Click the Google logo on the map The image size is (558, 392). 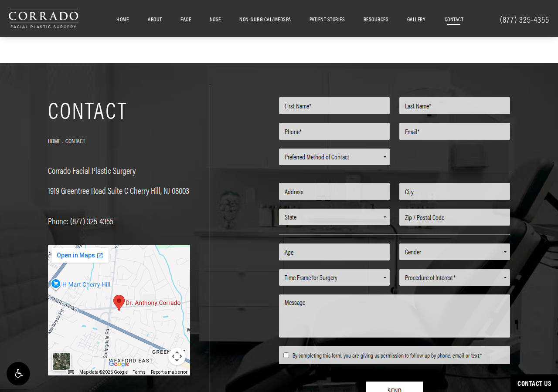pos(119,364)
